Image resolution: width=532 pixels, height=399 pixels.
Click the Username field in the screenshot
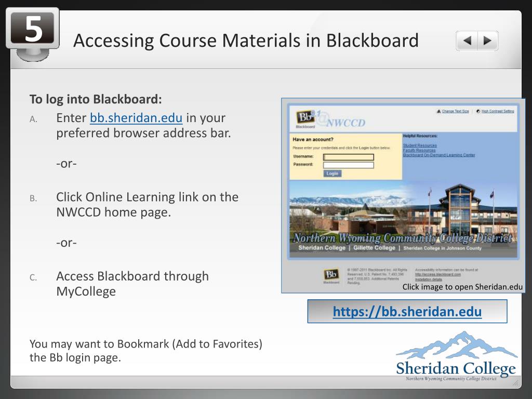349,157
